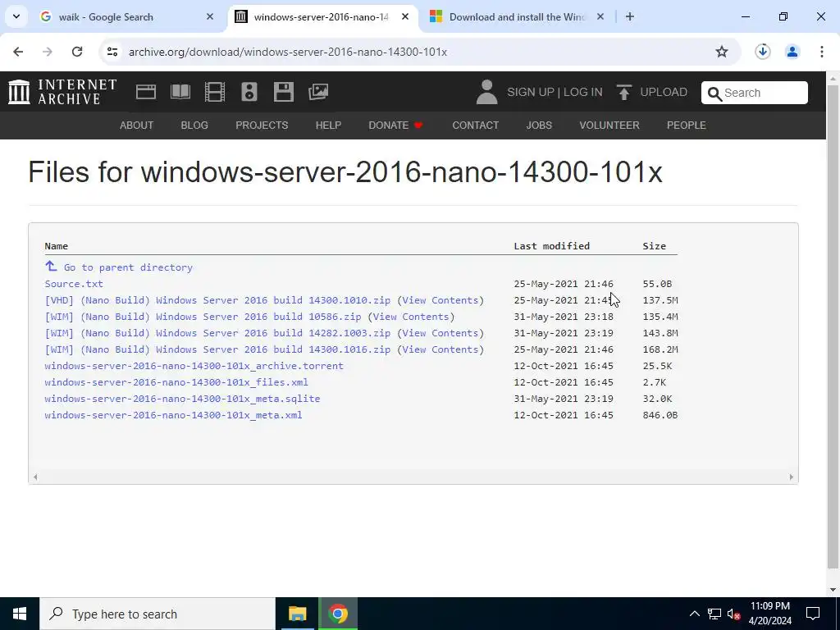Viewport: 840px width, 630px height.
Task: Open the _meta.sqlite link
Action: (182, 399)
